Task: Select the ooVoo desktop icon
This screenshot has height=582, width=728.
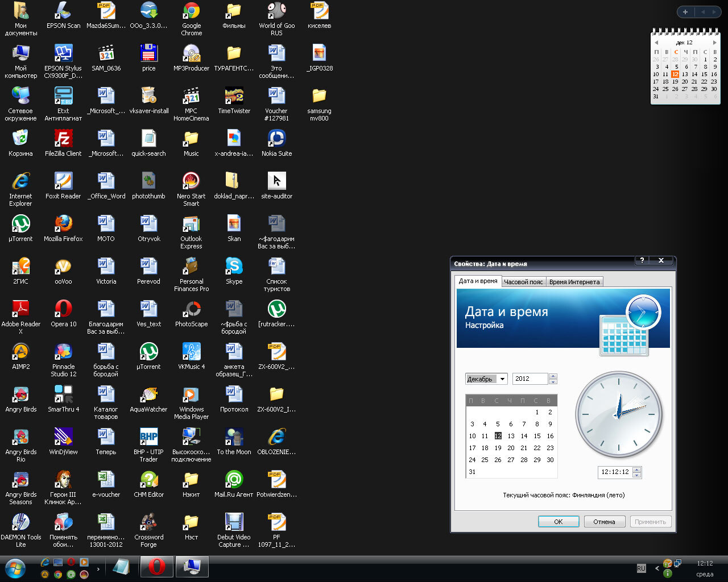Action: click(x=63, y=271)
